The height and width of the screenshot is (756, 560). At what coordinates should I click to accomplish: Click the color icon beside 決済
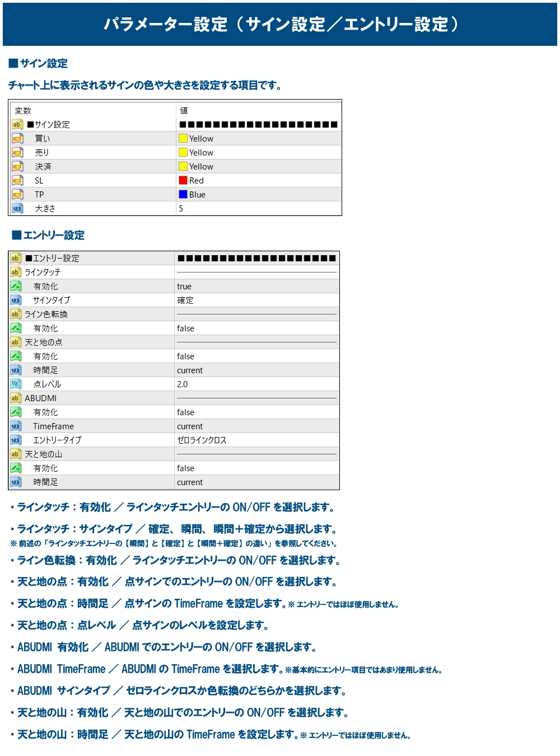tap(17, 166)
